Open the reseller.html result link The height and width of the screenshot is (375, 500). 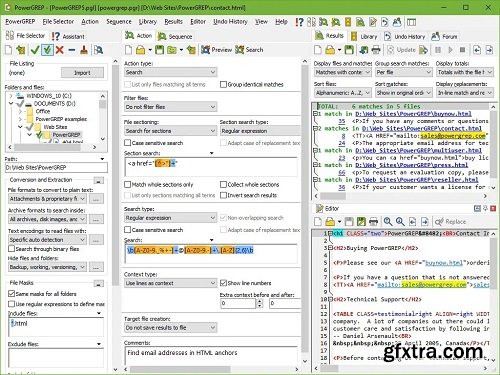[417, 180]
